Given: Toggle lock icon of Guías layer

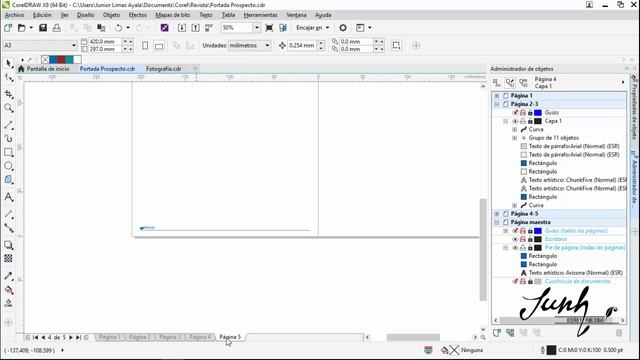Looking at the screenshot, I should [530, 113].
